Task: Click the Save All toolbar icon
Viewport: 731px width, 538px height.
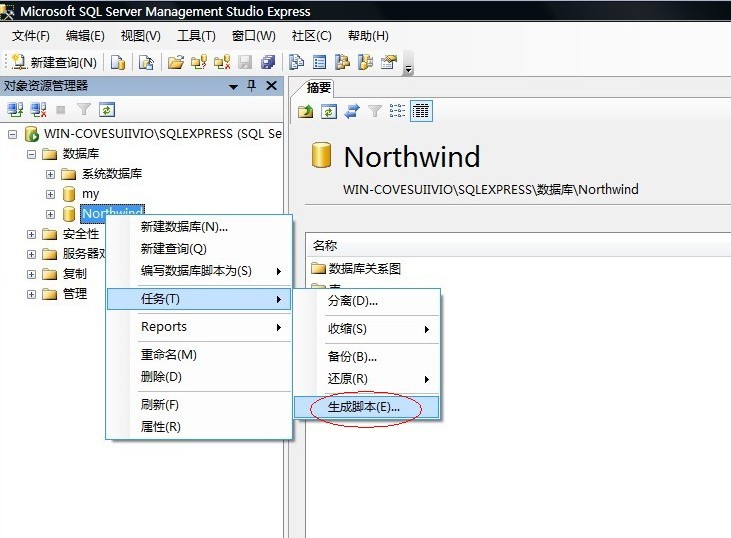Action: [x=268, y=62]
